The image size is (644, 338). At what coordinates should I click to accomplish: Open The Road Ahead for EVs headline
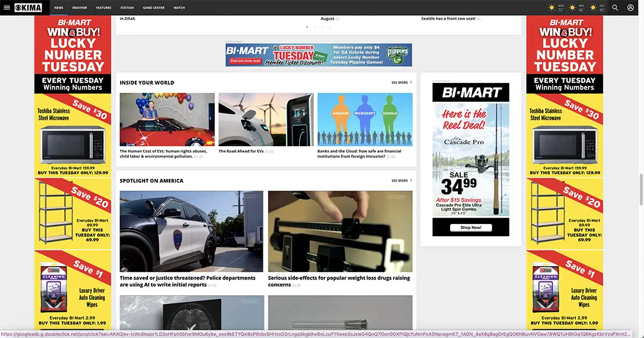pos(241,151)
